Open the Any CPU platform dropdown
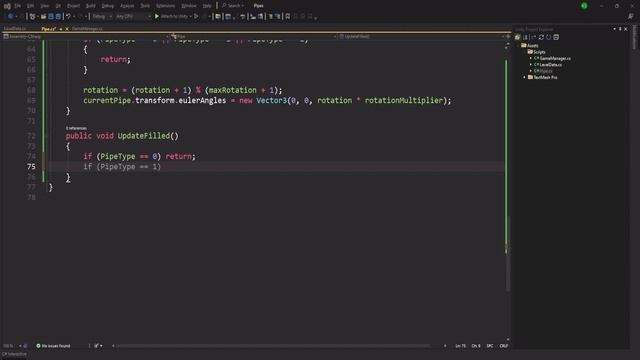This screenshot has height=360, width=640. (133, 16)
